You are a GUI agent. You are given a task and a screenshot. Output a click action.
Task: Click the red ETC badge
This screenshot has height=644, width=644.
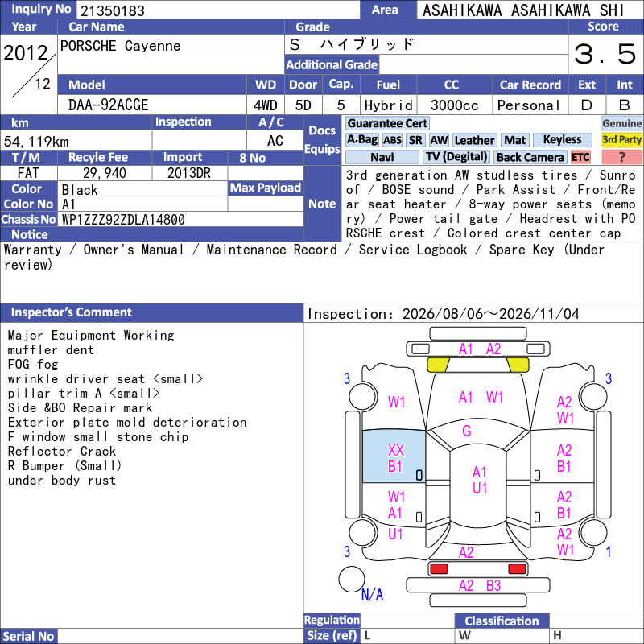pos(580,157)
